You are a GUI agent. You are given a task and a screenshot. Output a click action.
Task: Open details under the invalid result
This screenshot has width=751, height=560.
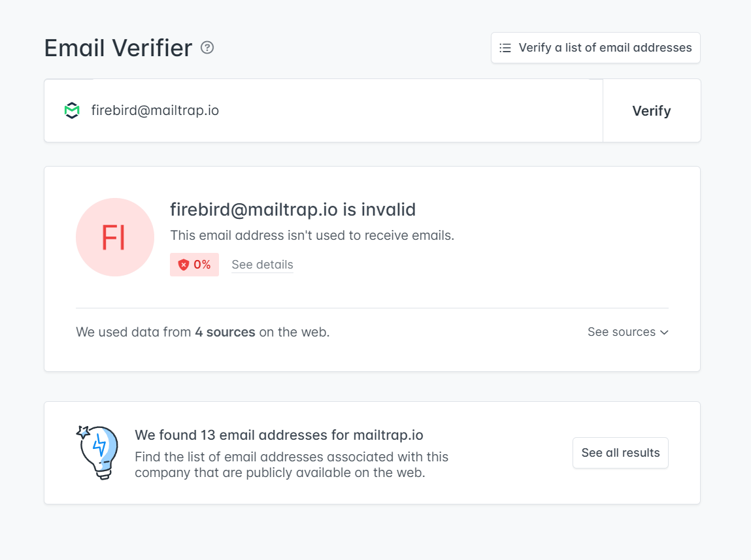click(261, 265)
